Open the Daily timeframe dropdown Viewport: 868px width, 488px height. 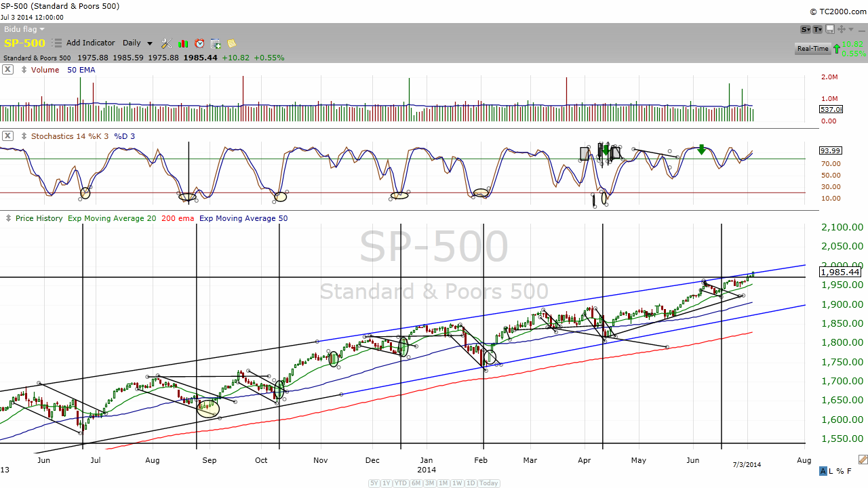click(x=138, y=43)
